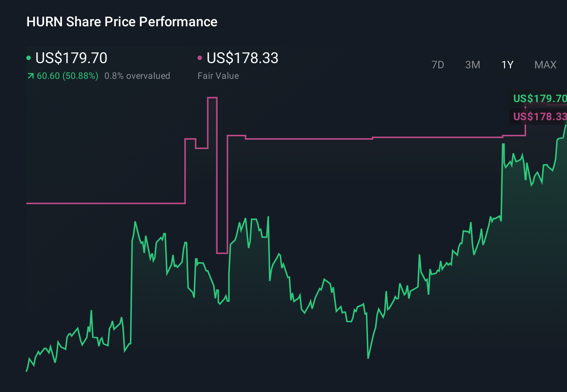Switch to the 7D time range
The height and width of the screenshot is (392, 567).
click(438, 65)
